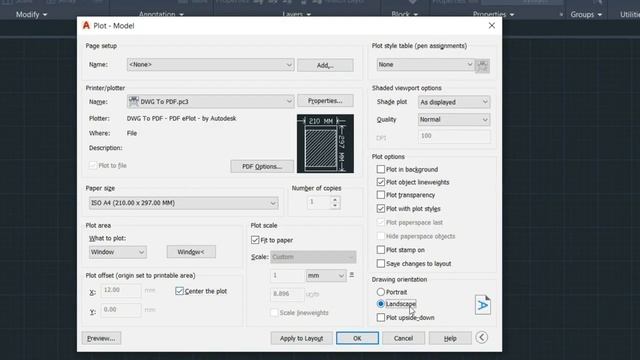Decrease number of copies with down arrow
The image size is (640, 360).
(x=335, y=205)
